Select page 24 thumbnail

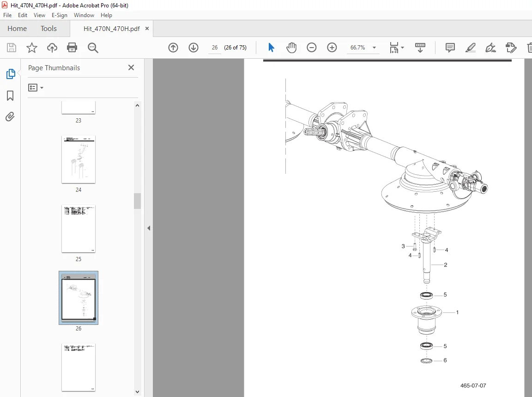[79, 159]
